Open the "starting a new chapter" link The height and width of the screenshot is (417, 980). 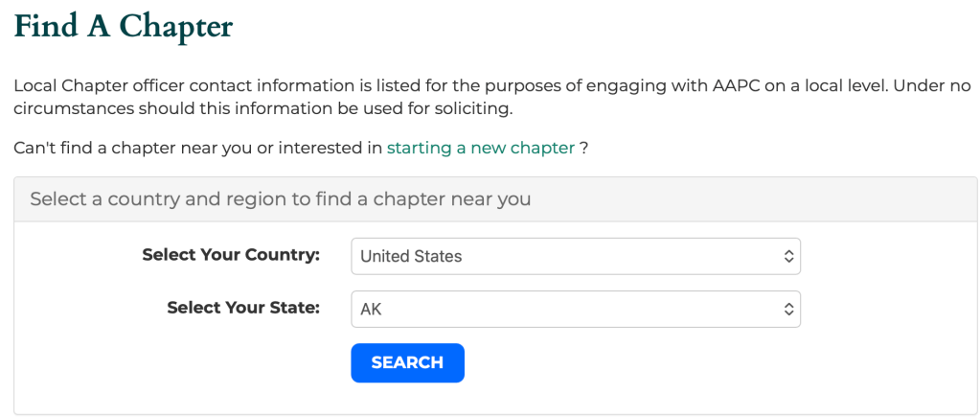tap(480, 149)
